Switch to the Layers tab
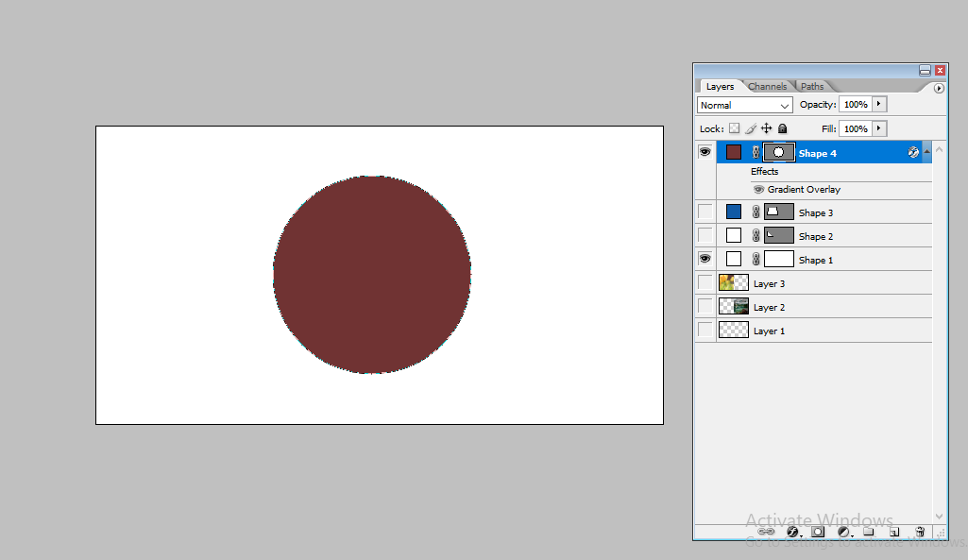This screenshot has width=968, height=560. tap(720, 87)
